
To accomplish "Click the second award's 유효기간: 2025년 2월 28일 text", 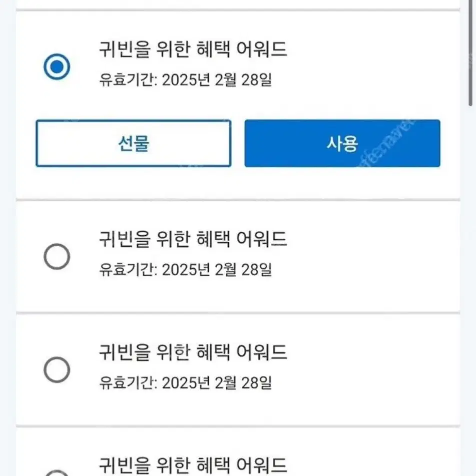I will click(x=186, y=270).
